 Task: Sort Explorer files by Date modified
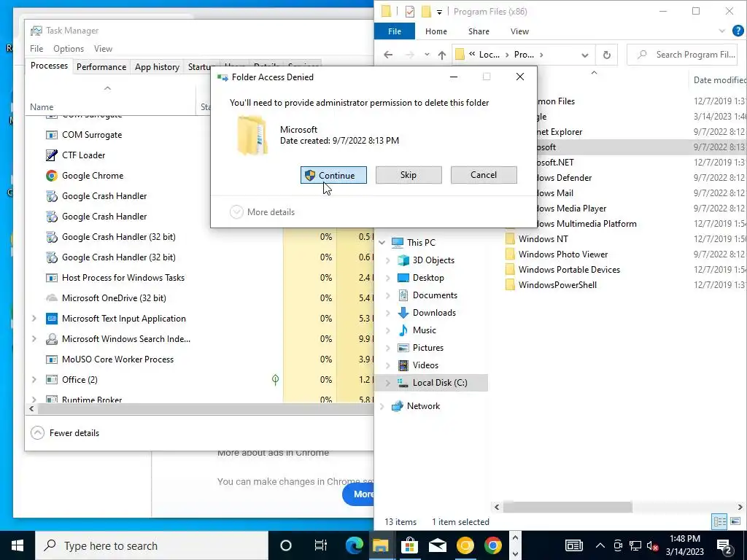719,80
